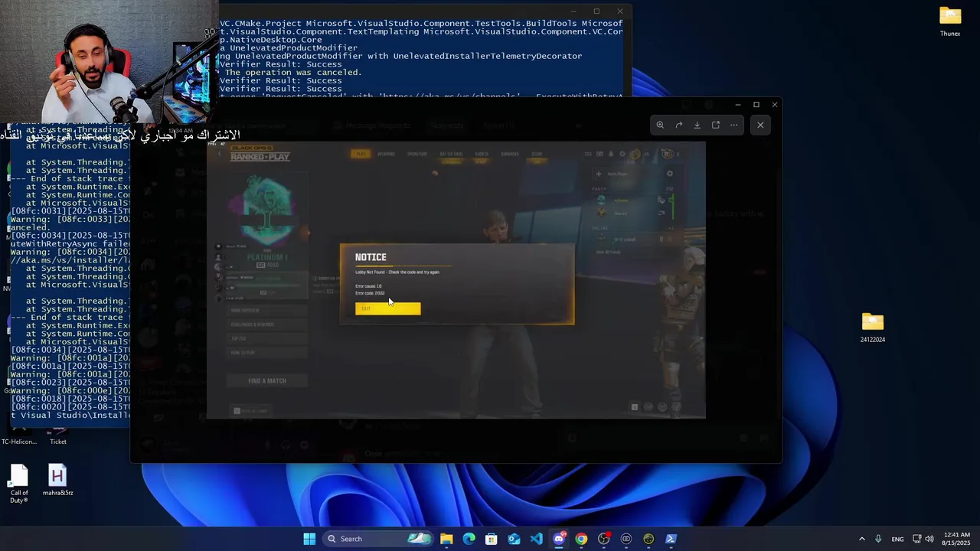
Task: Select the Ticket desktop icon
Action: pos(57,436)
